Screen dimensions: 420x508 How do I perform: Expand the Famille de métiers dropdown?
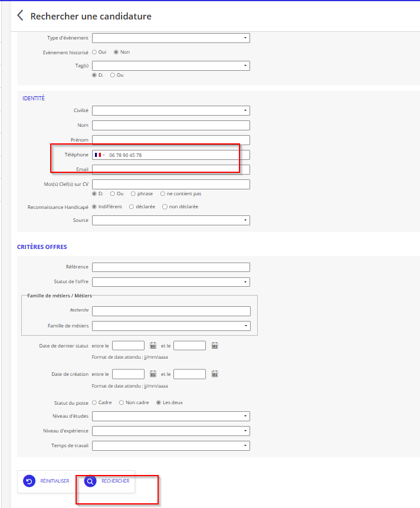(x=170, y=326)
